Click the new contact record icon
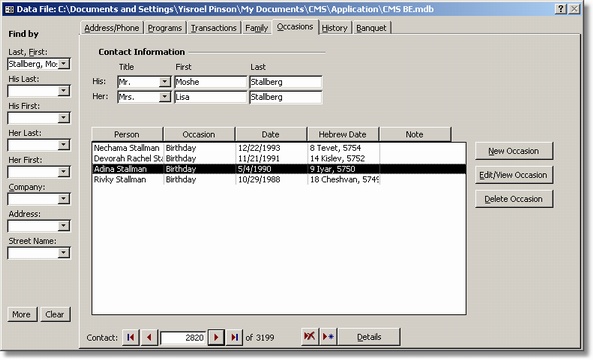Screen dimensions: 593x360 click(x=328, y=336)
